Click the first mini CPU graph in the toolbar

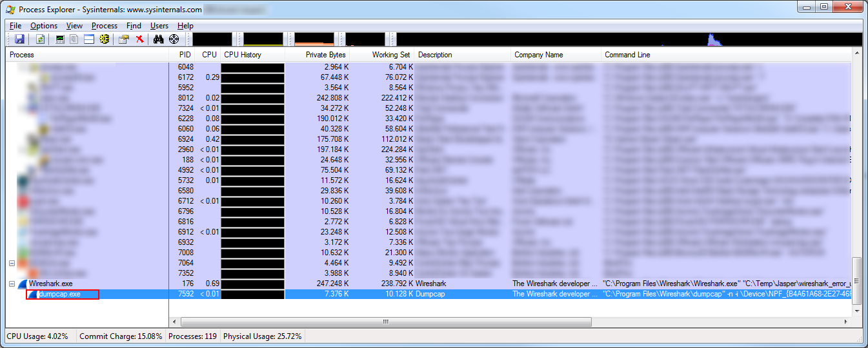(x=211, y=39)
